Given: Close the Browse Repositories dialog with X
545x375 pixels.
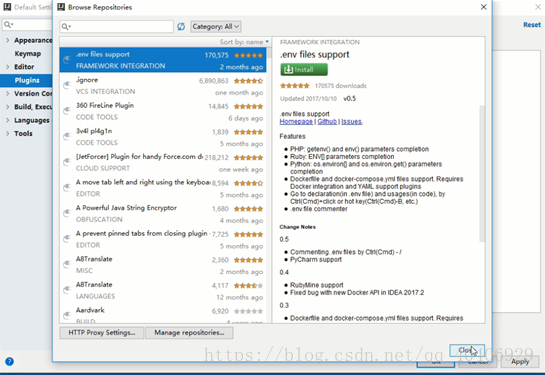Looking at the screenshot, I should click(x=483, y=7).
